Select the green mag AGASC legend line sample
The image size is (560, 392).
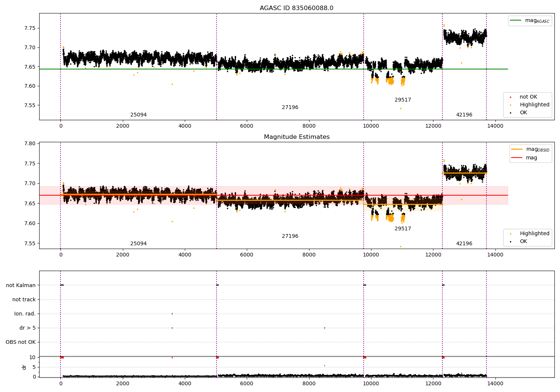pyautogui.click(x=516, y=21)
